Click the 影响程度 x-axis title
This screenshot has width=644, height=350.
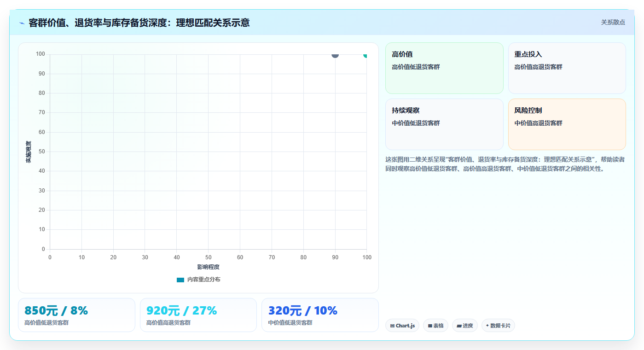(208, 267)
